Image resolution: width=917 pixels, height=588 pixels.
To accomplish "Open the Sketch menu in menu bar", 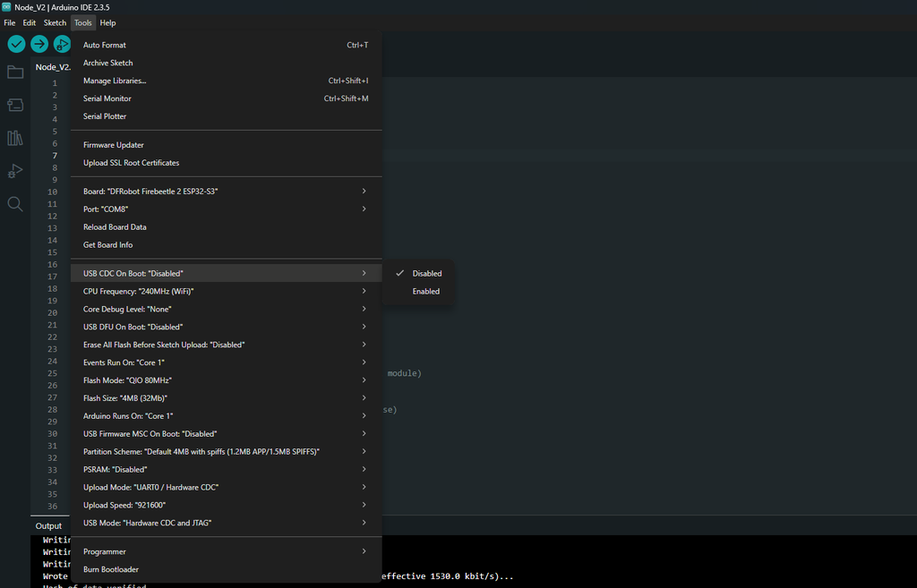I will coord(55,22).
